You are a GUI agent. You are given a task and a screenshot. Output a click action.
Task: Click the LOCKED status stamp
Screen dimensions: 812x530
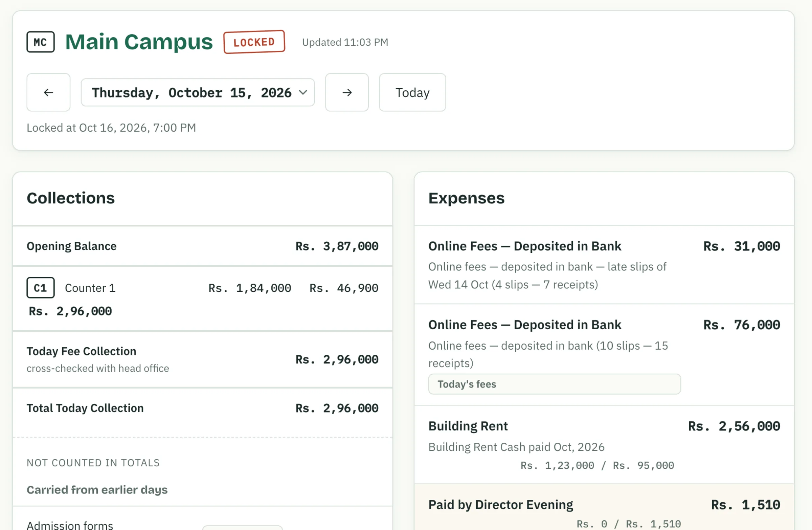[254, 42]
